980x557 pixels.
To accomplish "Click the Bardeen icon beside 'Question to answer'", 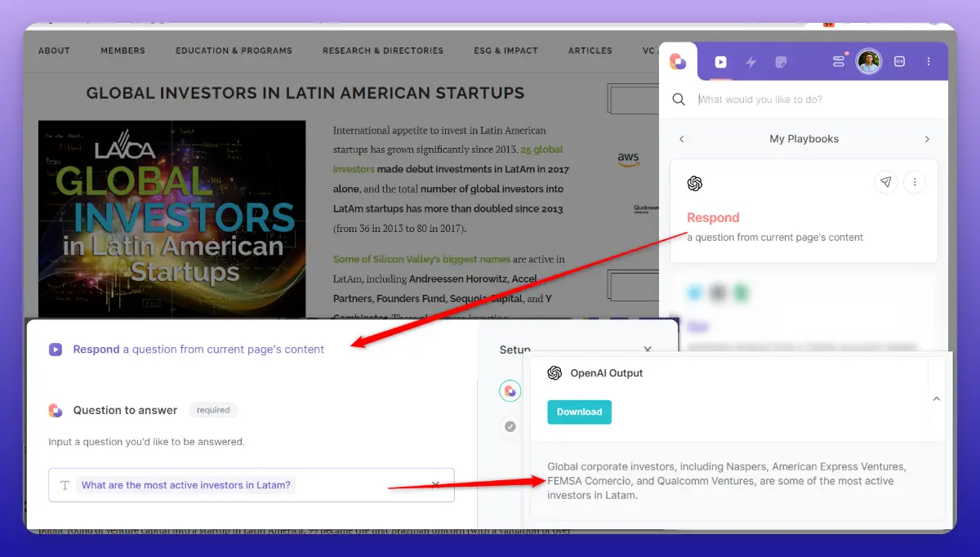I will click(x=56, y=410).
